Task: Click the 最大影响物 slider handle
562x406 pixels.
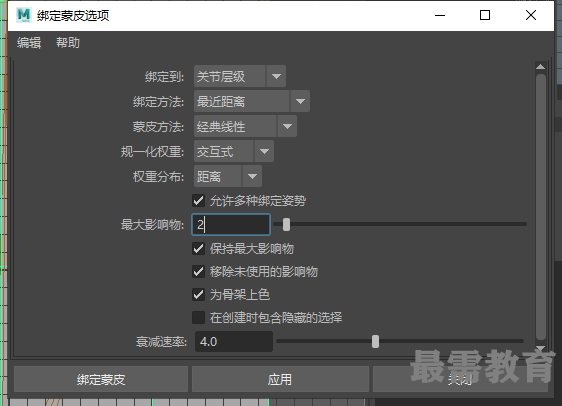Action: (286, 225)
